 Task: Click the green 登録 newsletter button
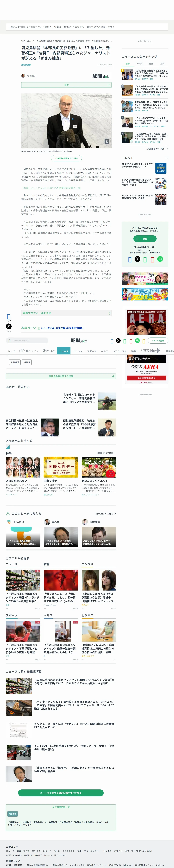point(145,239)
